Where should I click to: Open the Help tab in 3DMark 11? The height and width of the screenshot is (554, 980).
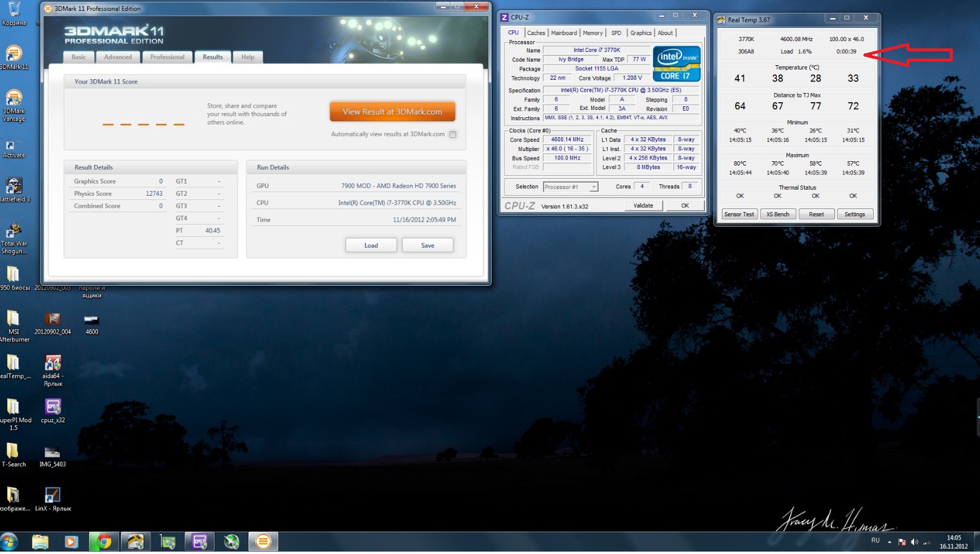click(248, 57)
